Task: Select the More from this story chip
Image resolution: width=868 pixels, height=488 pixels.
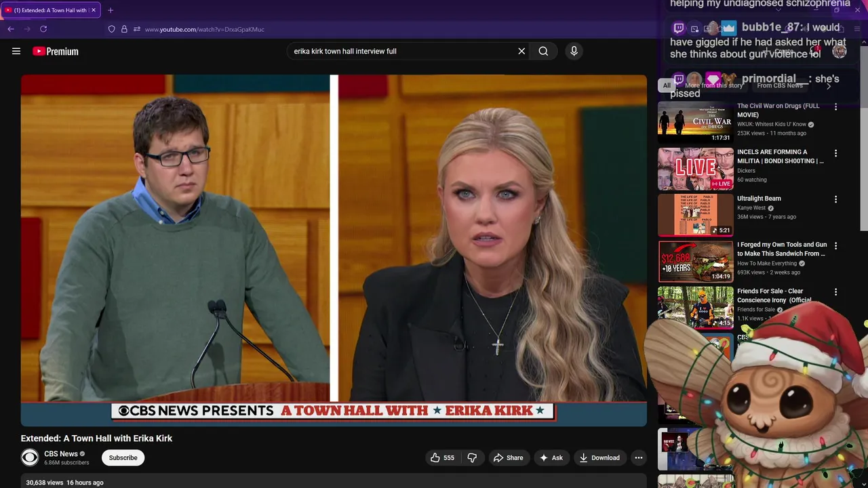Action: coord(713,85)
